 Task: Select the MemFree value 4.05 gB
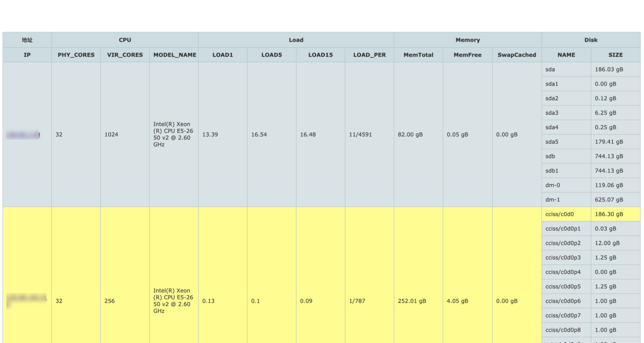458,301
